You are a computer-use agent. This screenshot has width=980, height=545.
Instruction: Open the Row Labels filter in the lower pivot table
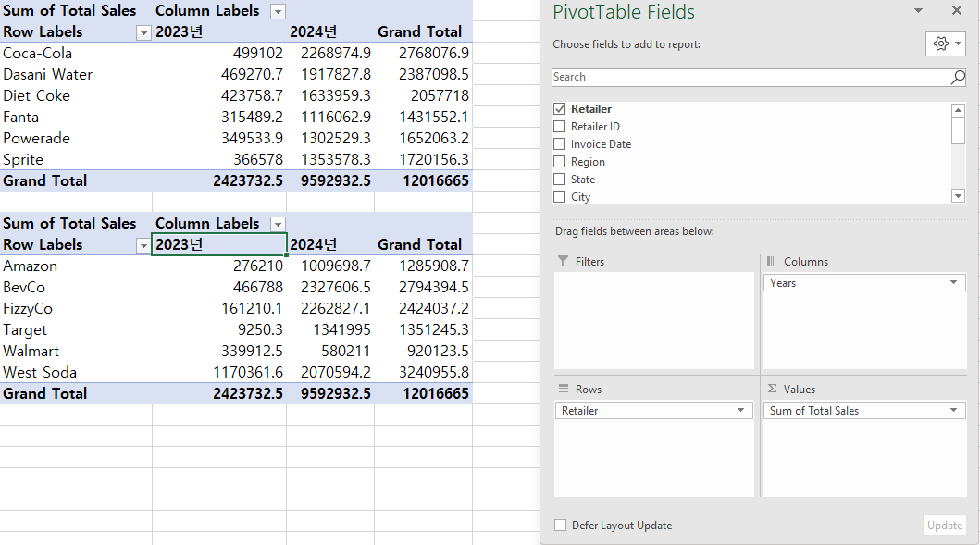[143, 245]
